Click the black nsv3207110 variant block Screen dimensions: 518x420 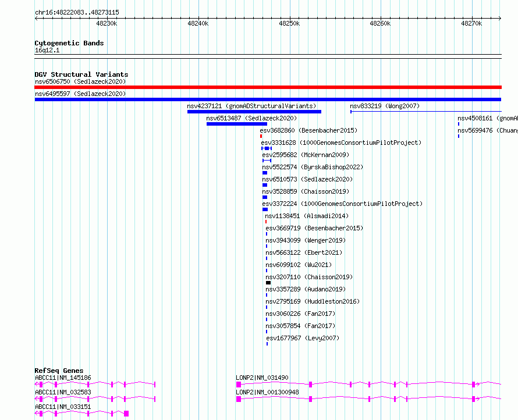click(x=268, y=283)
